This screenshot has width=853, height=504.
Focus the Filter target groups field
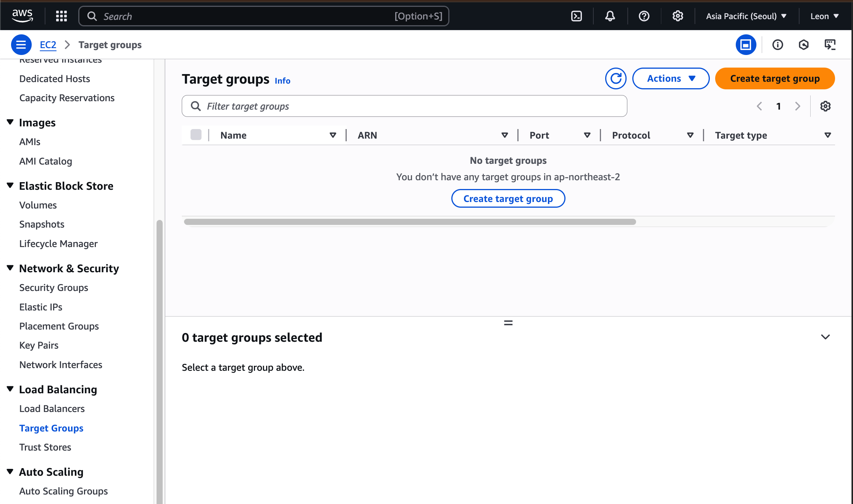click(x=405, y=106)
